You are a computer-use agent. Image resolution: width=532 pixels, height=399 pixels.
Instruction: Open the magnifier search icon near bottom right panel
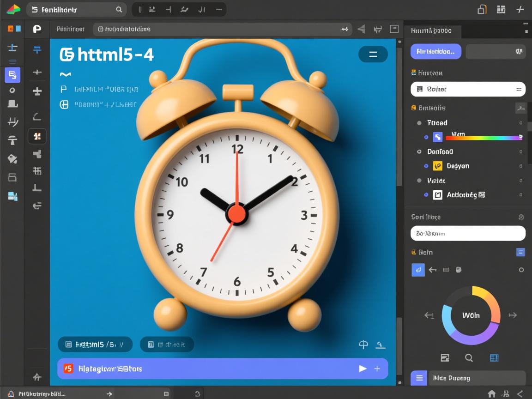click(x=469, y=358)
